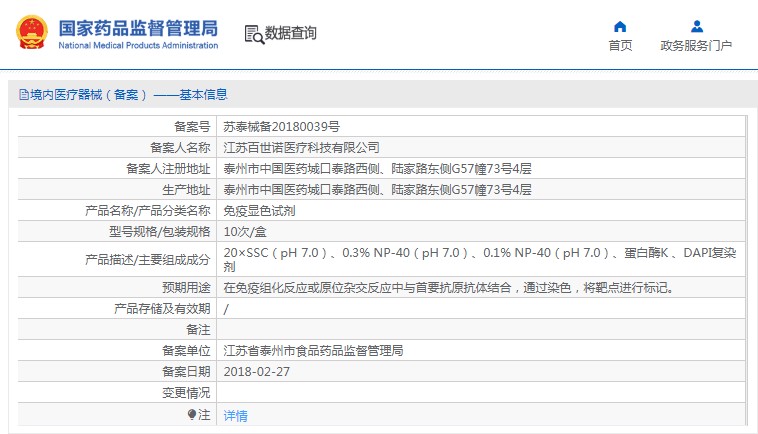Image resolution: width=758 pixels, height=434 pixels.
Task: Click the 20×SSC composition description text
Action: click(x=480, y=259)
